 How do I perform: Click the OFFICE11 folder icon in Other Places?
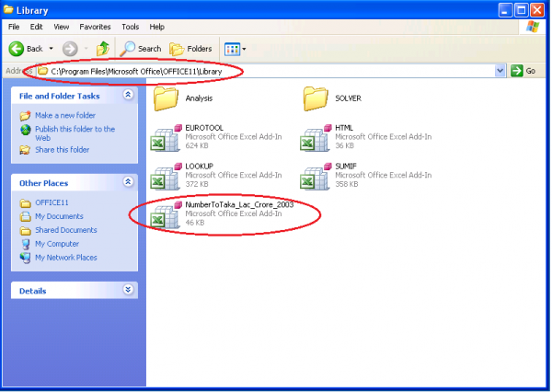click(x=26, y=203)
